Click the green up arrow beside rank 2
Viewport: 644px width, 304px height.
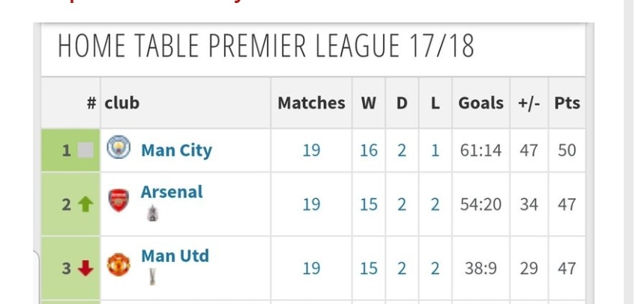pos(85,204)
